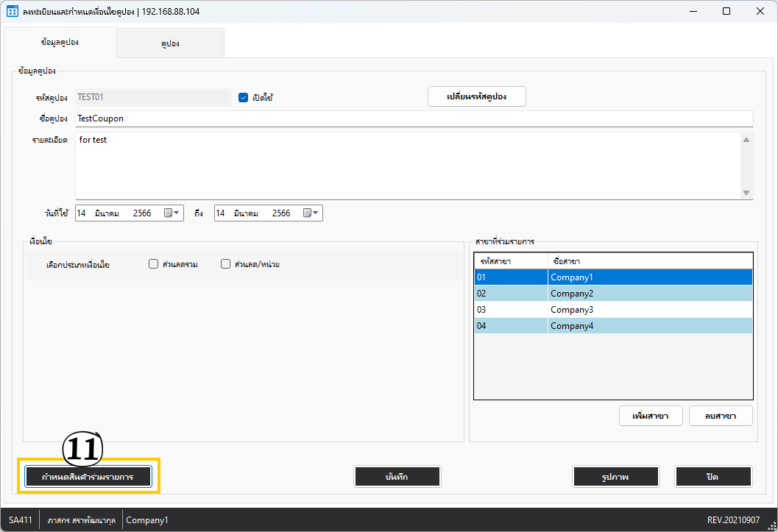Click the app icon in title bar
Screen dimensions: 778x532
[12, 12]
